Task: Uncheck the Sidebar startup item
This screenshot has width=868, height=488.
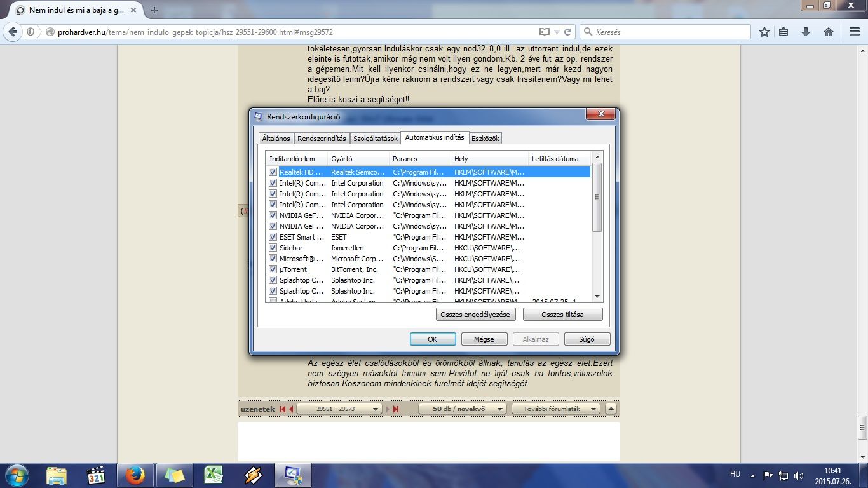Action: 273,248
